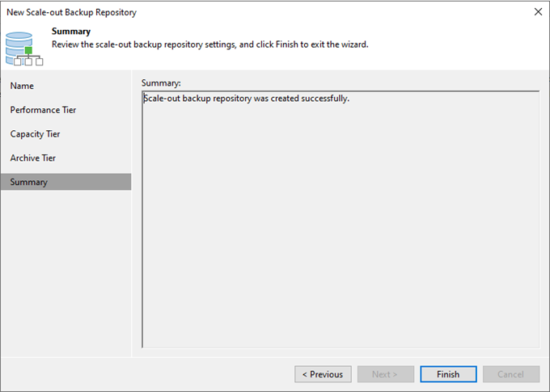Go back with the Previous button
The width and height of the screenshot is (550, 392).
[323, 374]
